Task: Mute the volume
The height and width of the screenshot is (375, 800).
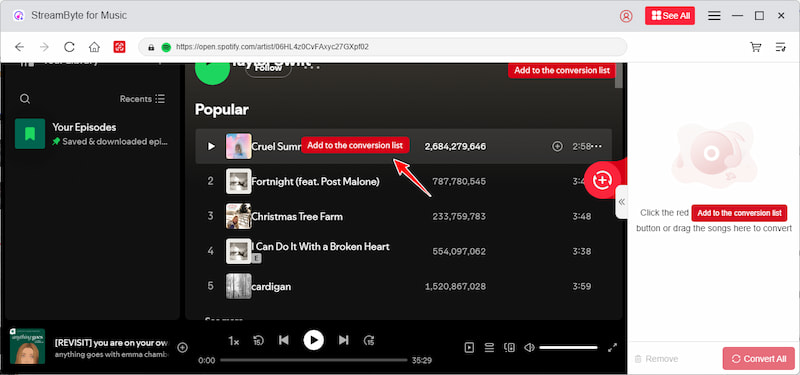Action: [x=529, y=347]
